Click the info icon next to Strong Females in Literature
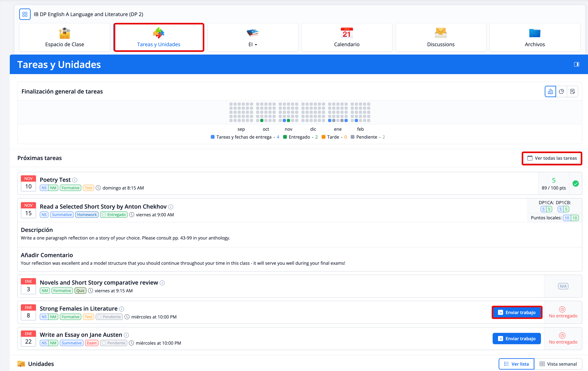 (x=122, y=309)
